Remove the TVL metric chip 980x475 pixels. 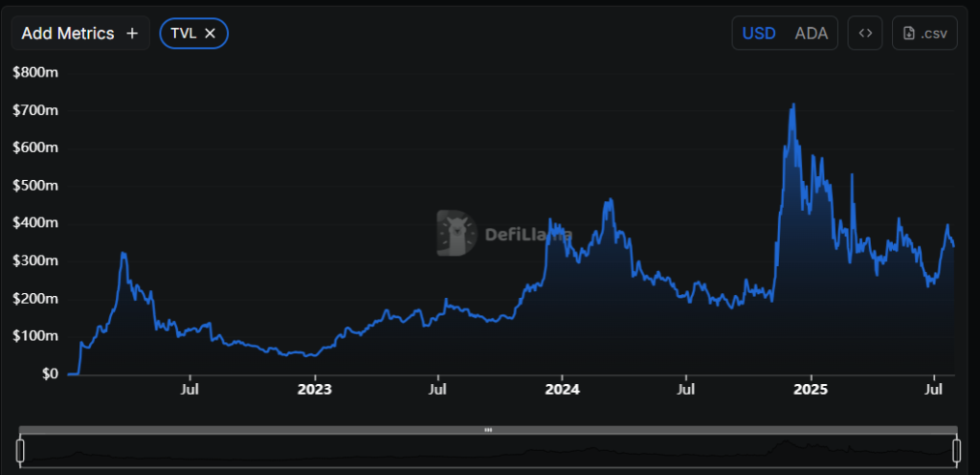210,34
